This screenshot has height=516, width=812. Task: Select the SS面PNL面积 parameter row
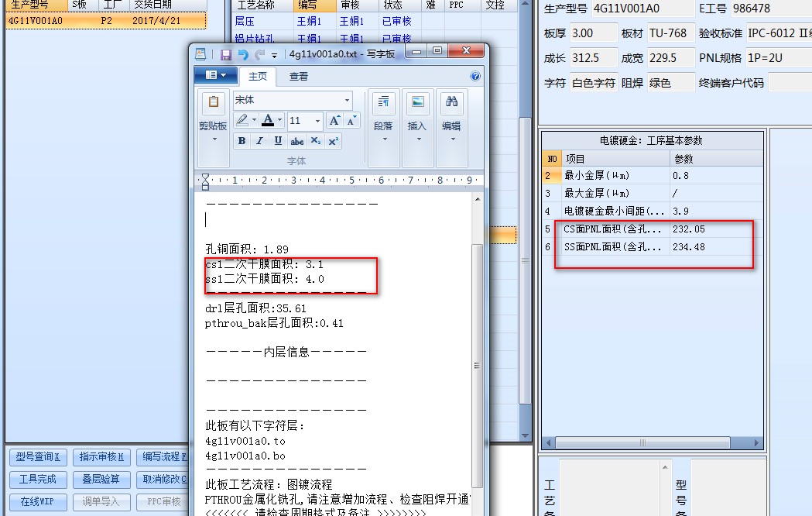[653, 247]
